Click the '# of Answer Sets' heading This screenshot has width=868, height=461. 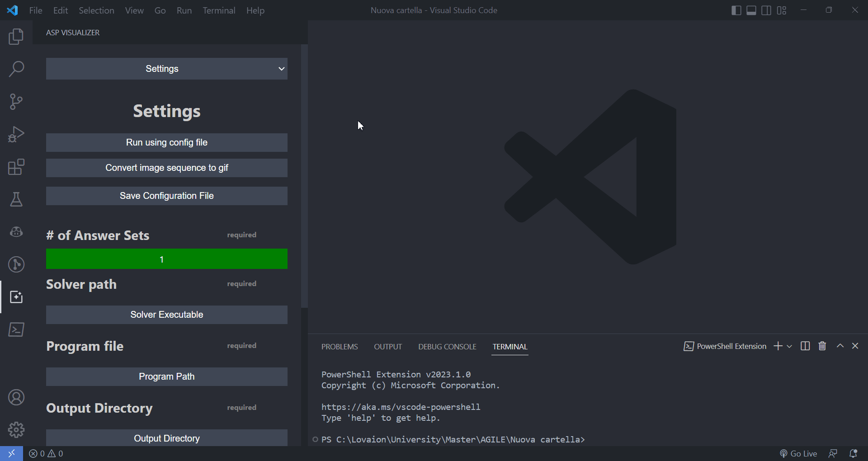(x=98, y=235)
